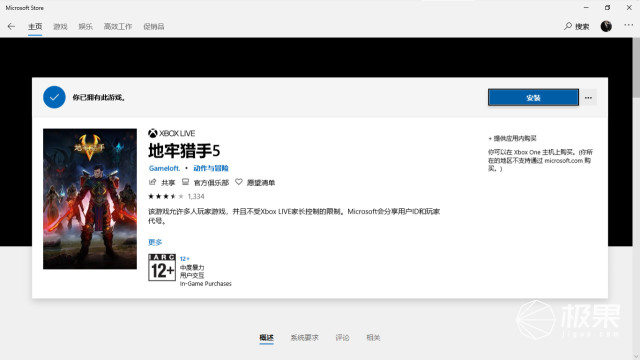640x360 pixels.
Task: Open the Gameloft publisher link
Action: click(x=164, y=168)
